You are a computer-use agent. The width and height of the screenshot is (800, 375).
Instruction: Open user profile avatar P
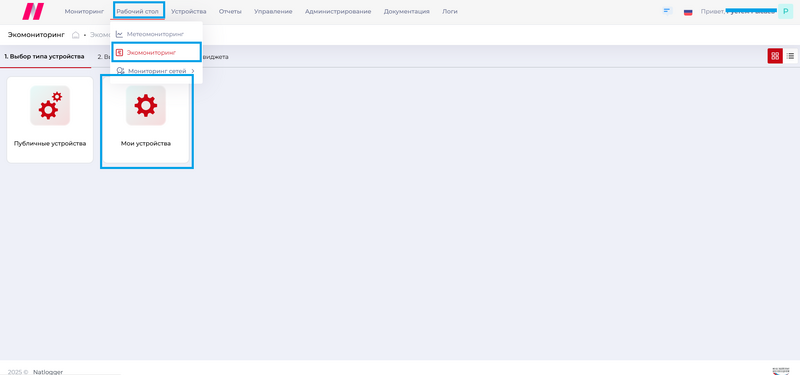pyautogui.click(x=785, y=11)
